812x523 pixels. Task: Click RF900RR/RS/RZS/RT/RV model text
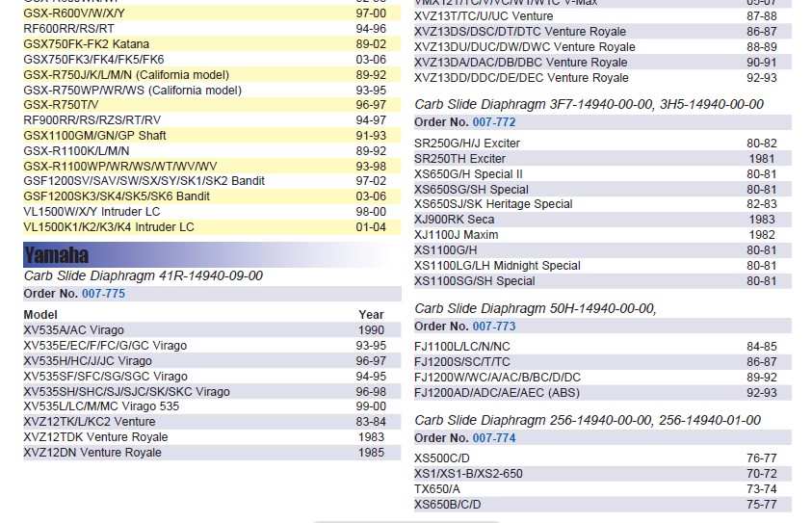click(x=92, y=120)
